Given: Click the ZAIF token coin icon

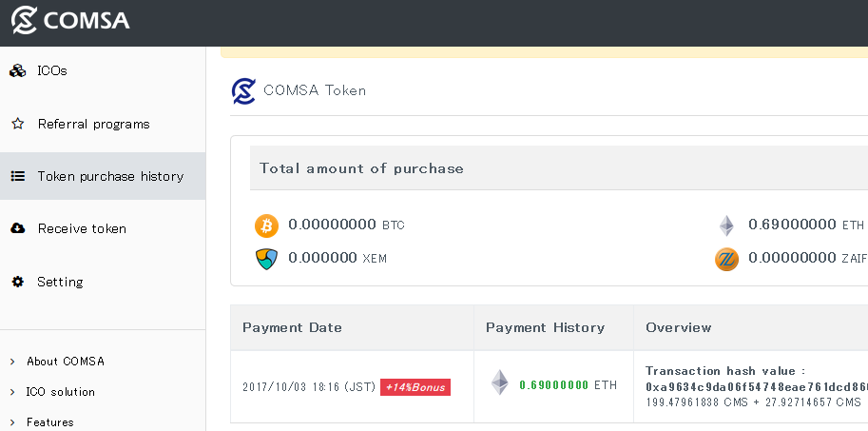Looking at the screenshot, I should 726,259.
